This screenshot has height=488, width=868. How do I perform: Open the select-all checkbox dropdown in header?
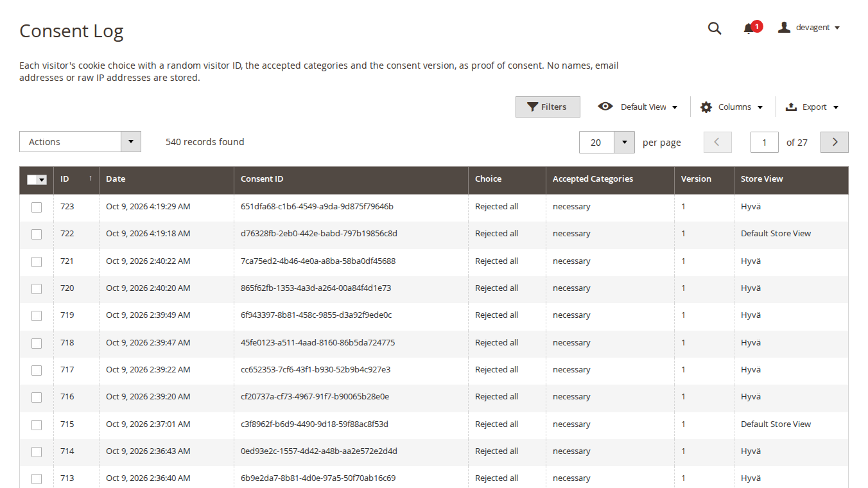[42, 180]
